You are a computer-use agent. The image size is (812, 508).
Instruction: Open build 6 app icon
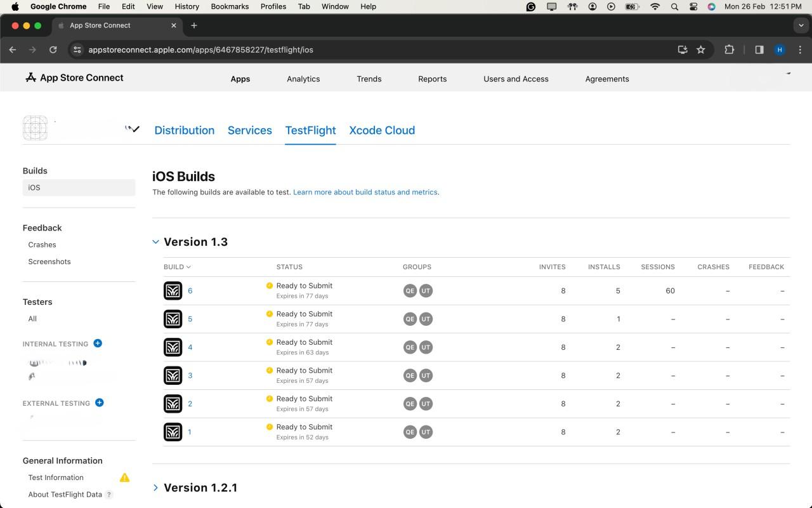(x=173, y=291)
